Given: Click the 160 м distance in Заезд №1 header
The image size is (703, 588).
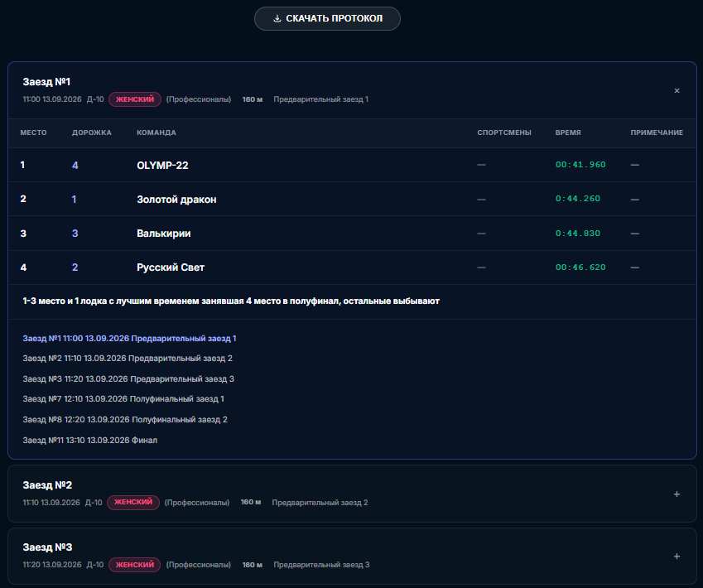Looking at the screenshot, I should (253, 99).
